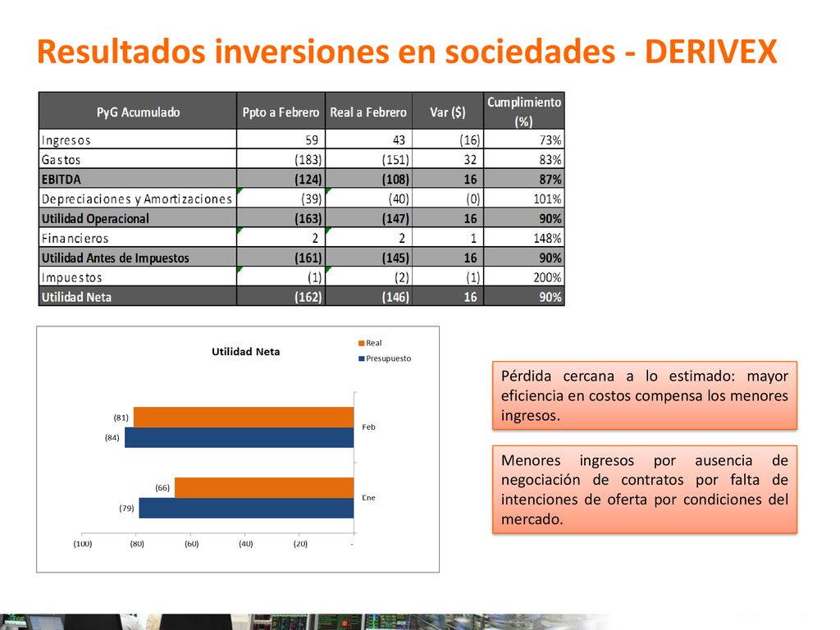Click the 'Utilidad Operacional' row label
840x630 pixels.
click(95, 218)
